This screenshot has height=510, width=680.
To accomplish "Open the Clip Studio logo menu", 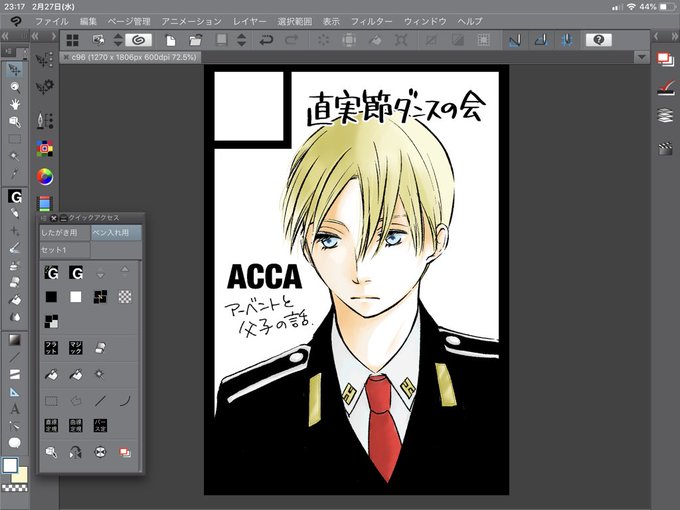I will click(16, 21).
